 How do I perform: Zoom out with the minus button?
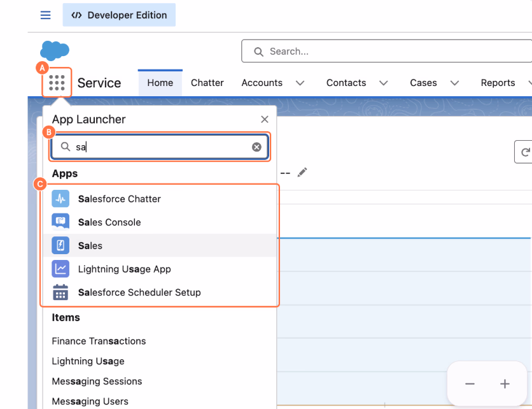pos(470,384)
